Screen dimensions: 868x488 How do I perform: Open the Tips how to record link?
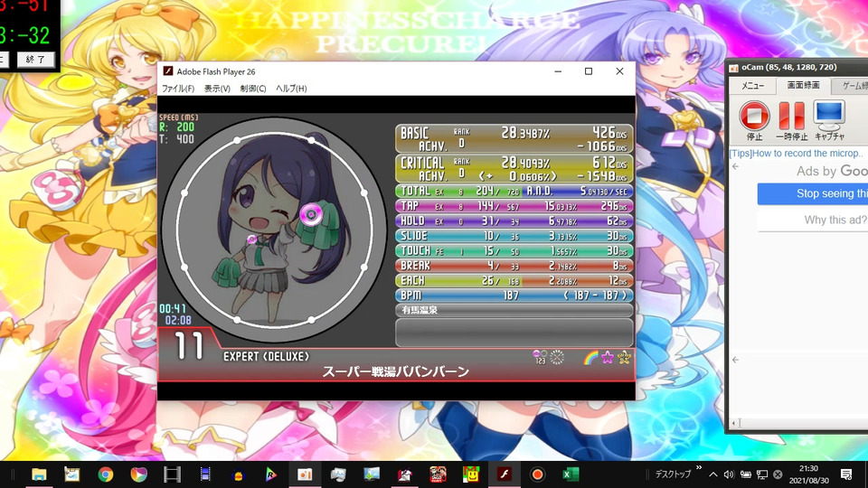coord(796,154)
